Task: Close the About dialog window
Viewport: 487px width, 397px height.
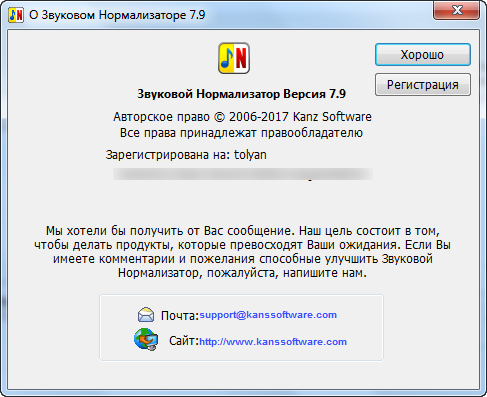Action: click(457, 10)
